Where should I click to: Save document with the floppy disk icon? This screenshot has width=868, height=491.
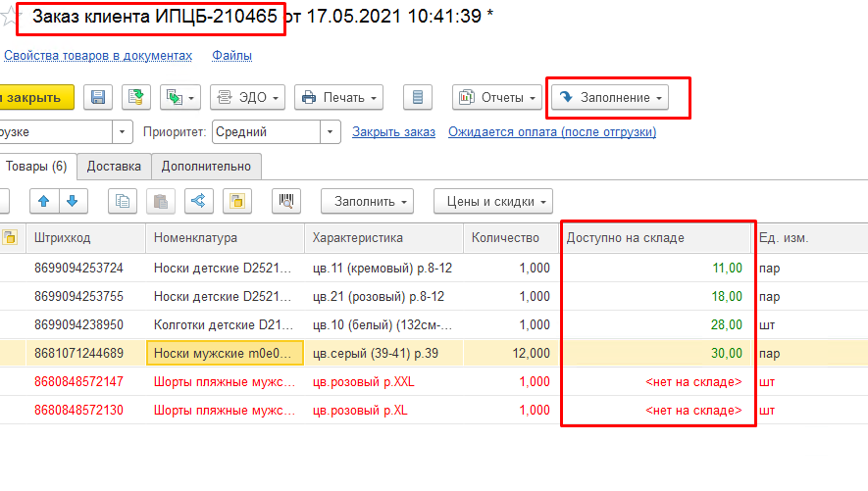[98, 97]
